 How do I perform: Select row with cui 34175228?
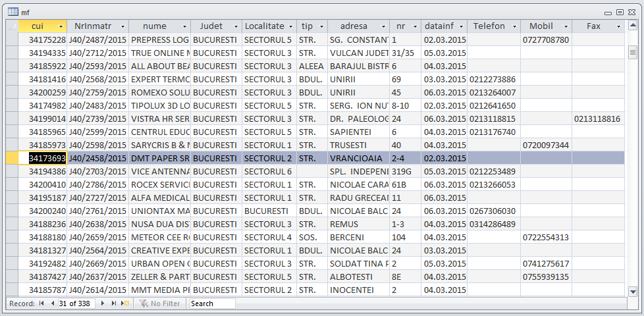pyautogui.click(x=12, y=40)
